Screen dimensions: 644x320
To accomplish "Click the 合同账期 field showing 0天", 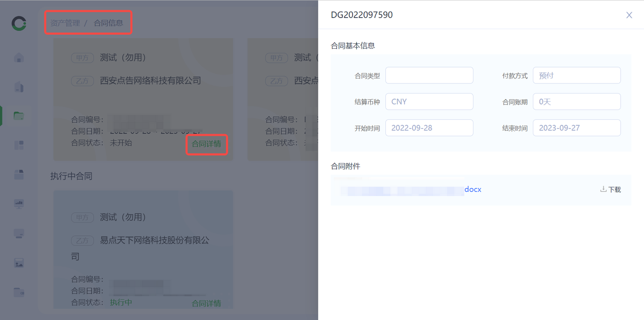I will tap(577, 102).
